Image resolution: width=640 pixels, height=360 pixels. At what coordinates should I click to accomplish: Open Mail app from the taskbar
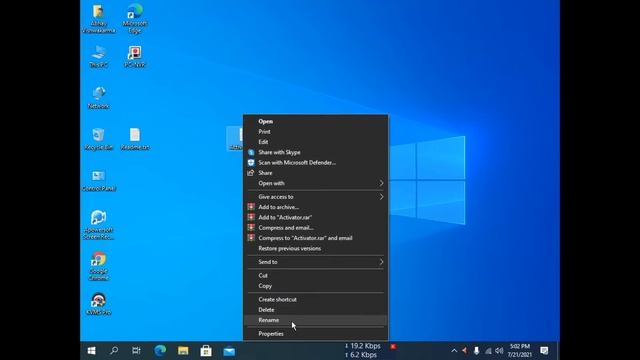229,351
